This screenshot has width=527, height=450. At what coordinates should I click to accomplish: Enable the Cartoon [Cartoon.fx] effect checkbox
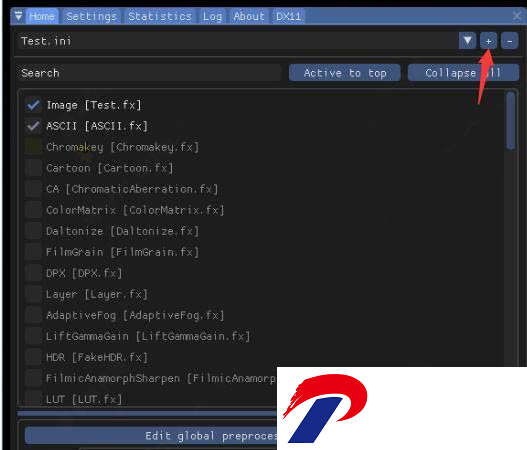(x=33, y=168)
